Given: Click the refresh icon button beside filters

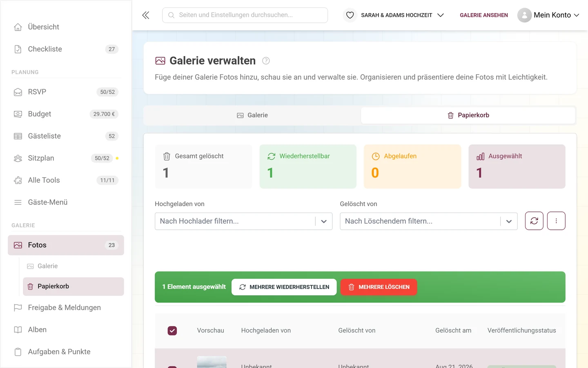Looking at the screenshot, I should pyautogui.click(x=534, y=221).
